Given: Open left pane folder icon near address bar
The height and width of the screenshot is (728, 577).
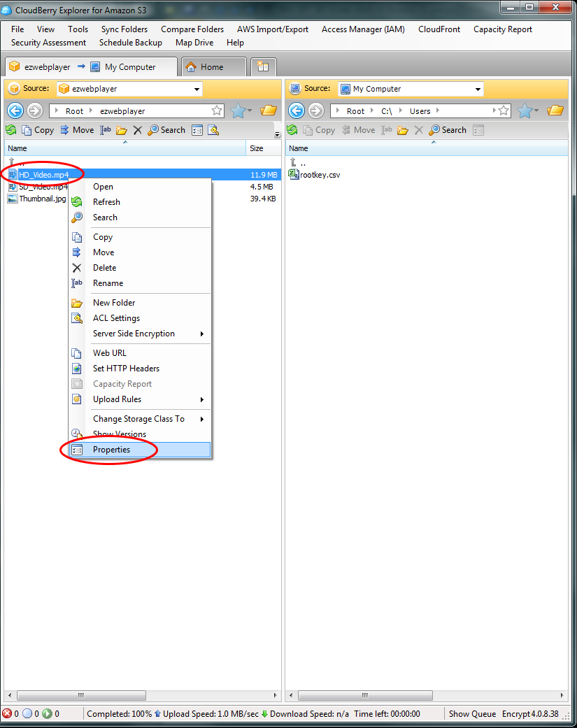Looking at the screenshot, I should [x=269, y=110].
